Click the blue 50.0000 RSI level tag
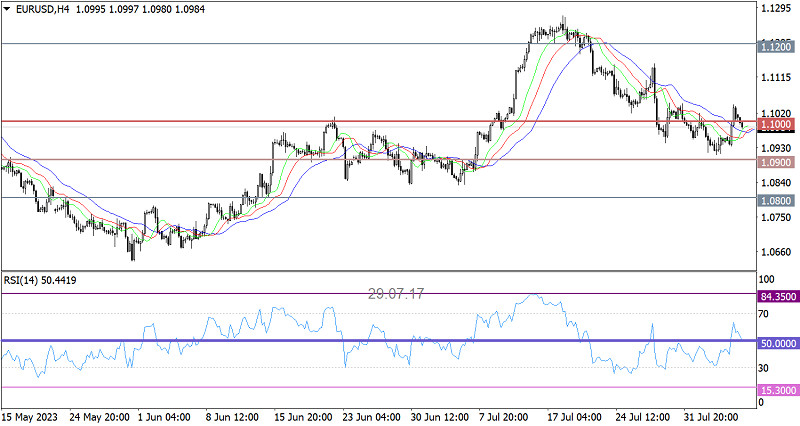Screen dimensions: 800x426 [x=778, y=342]
